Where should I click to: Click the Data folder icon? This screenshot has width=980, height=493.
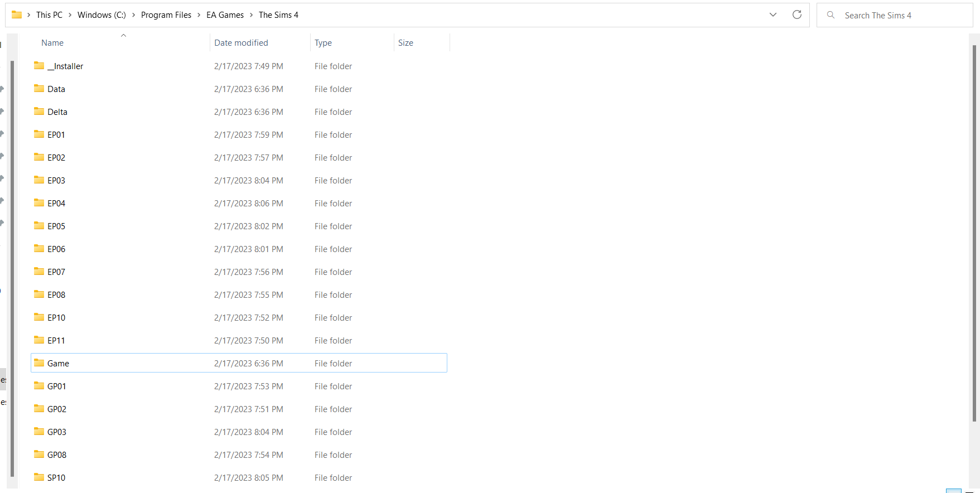click(x=39, y=89)
